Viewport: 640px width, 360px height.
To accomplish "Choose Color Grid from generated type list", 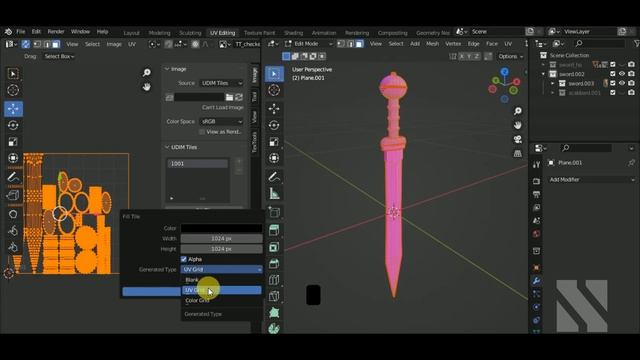I will coord(222,300).
